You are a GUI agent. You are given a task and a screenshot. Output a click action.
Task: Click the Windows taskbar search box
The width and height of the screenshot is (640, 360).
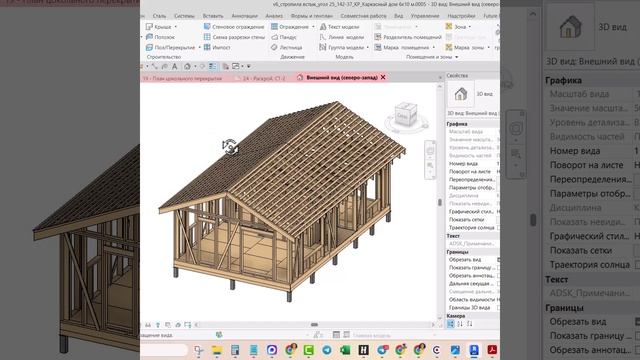[x=164, y=350]
